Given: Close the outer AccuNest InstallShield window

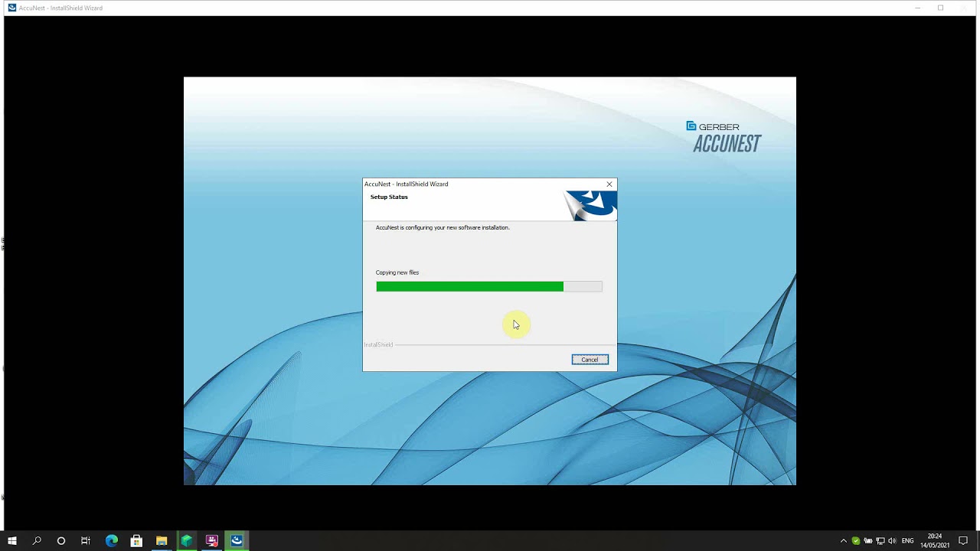Looking at the screenshot, I should (x=964, y=8).
